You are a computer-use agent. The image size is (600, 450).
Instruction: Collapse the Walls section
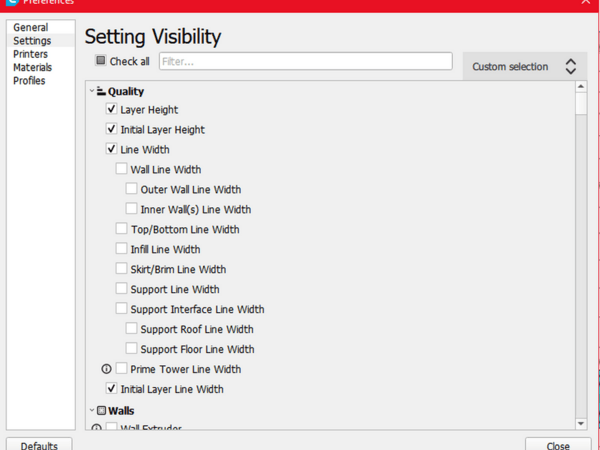[91, 411]
